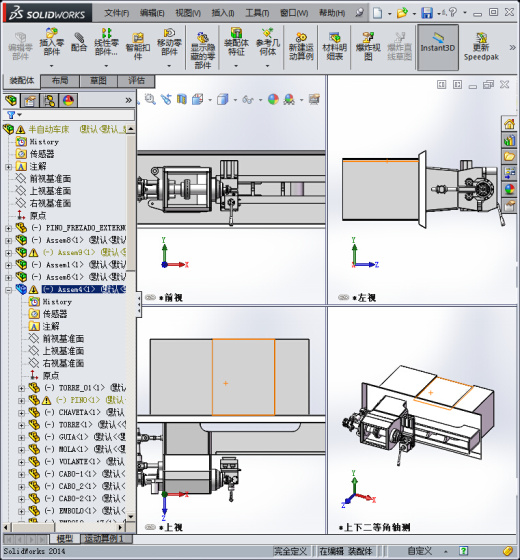This screenshot has height=560, width=520.
Task: Click the Section View icon in viewport toolbar
Action: (x=182, y=99)
